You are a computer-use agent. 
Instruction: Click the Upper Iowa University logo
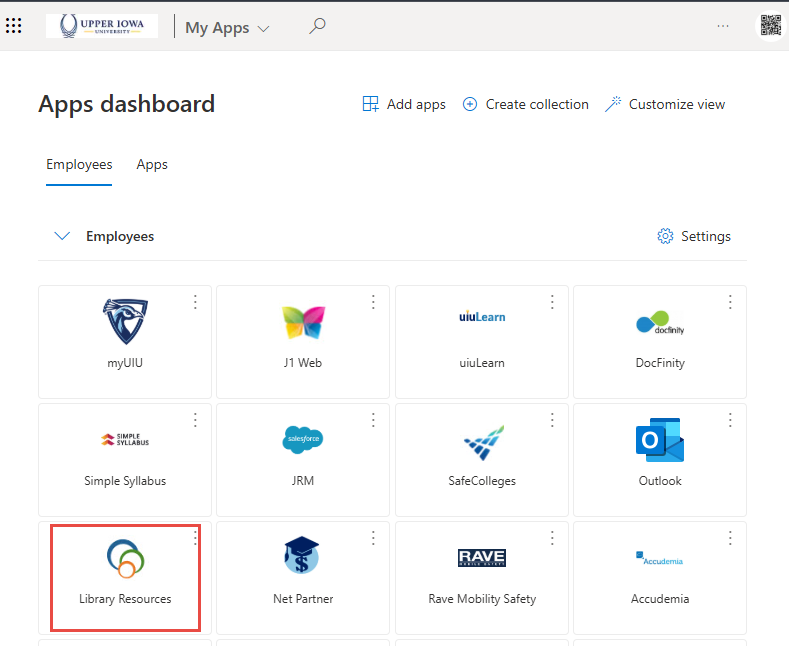102,26
